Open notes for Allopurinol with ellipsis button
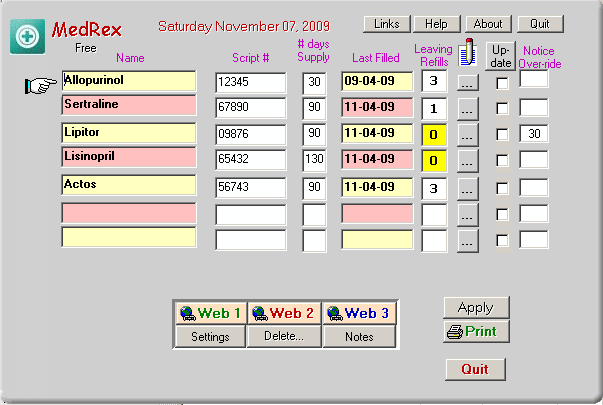Image resolution: width=603 pixels, height=405 pixels. (468, 83)
